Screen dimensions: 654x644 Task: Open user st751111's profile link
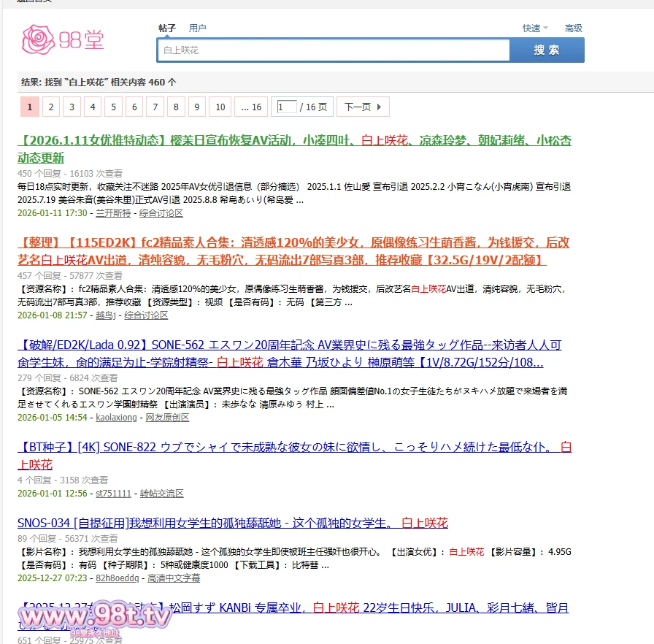pos(113,494)
